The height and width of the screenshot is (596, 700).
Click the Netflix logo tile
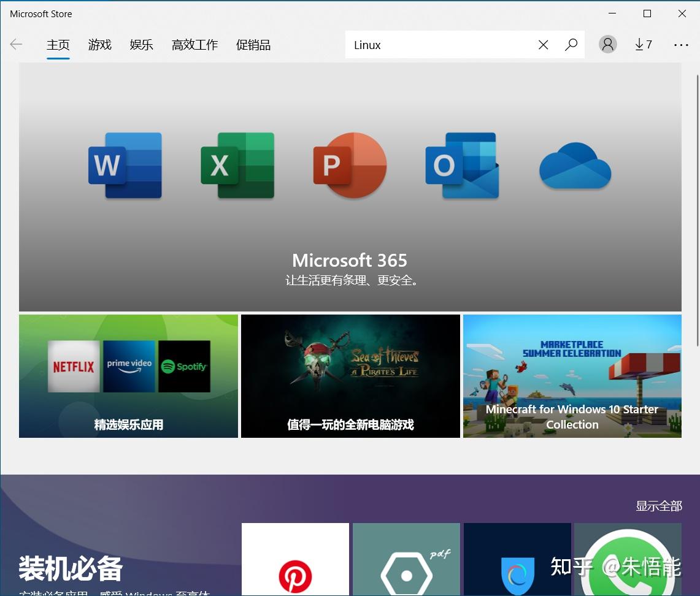click(x=74, y=366)
